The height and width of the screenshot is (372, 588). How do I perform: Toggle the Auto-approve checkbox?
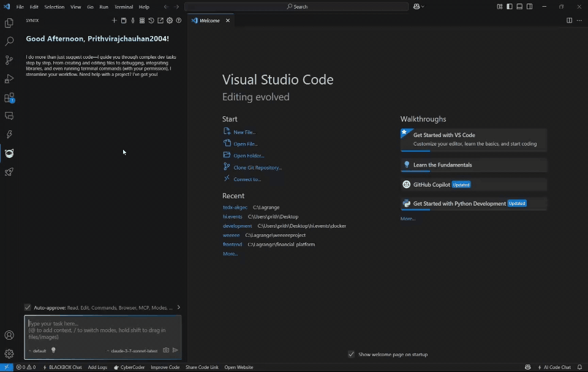point(28,308)
